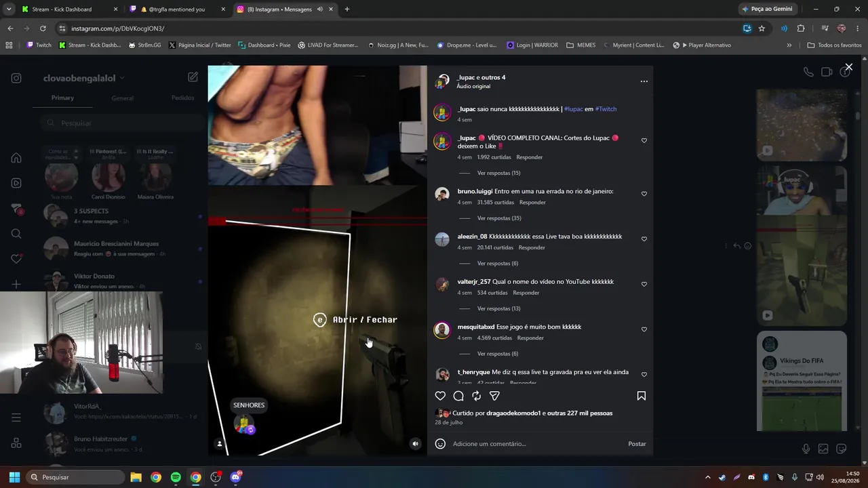Start a new message with the compose icon
Viewport: 868px width, 488px height.
193,77
